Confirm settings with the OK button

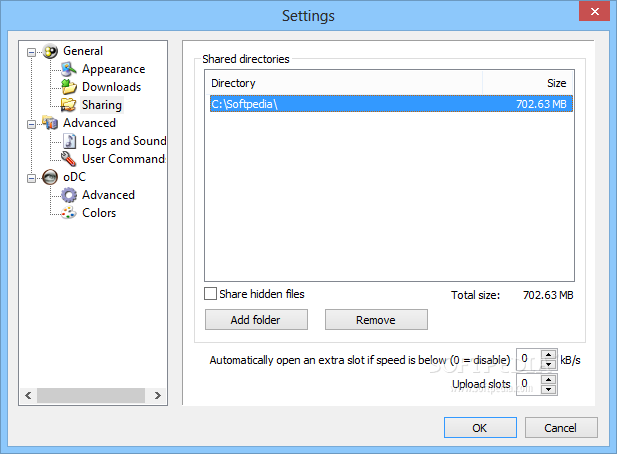click(x=480, y=428)
